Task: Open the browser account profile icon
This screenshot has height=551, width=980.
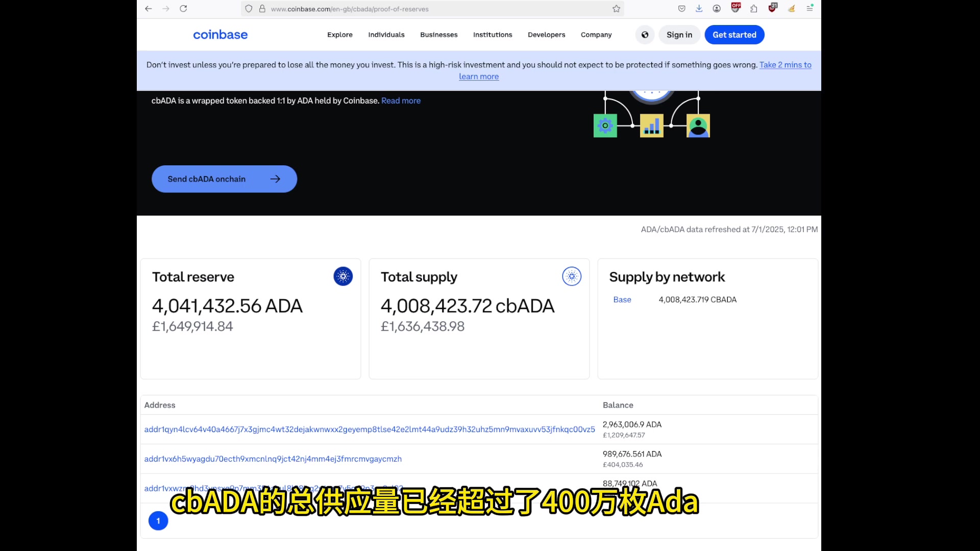Action: click(717, 9)
